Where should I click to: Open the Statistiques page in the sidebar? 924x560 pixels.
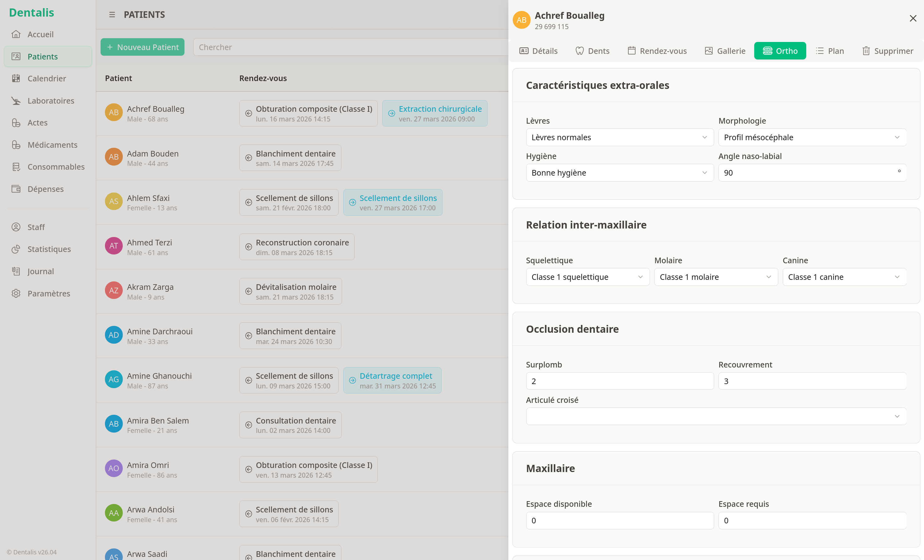pyautogui.click(x=49, y=249)
